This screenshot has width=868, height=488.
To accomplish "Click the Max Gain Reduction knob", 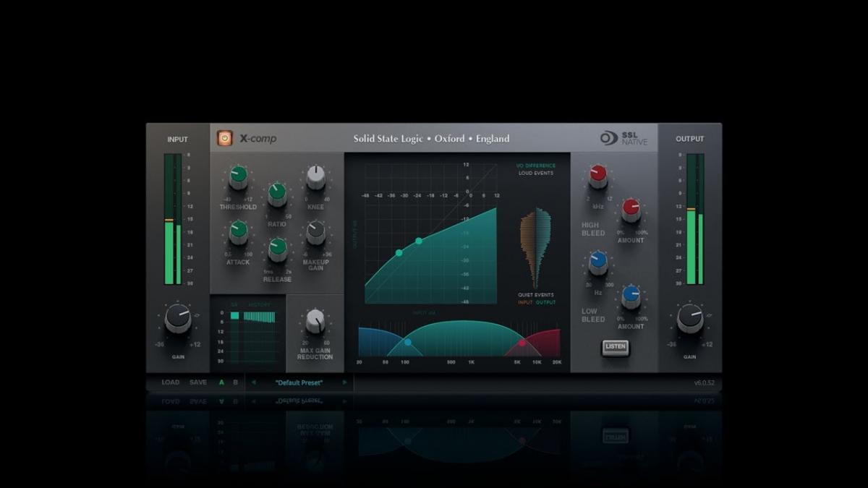I will coord(315,321).
